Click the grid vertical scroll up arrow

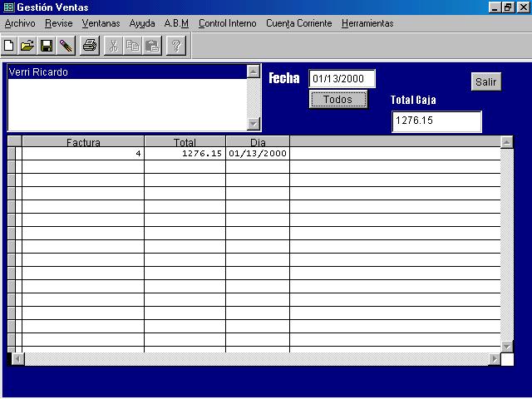[x=507, y=142]
